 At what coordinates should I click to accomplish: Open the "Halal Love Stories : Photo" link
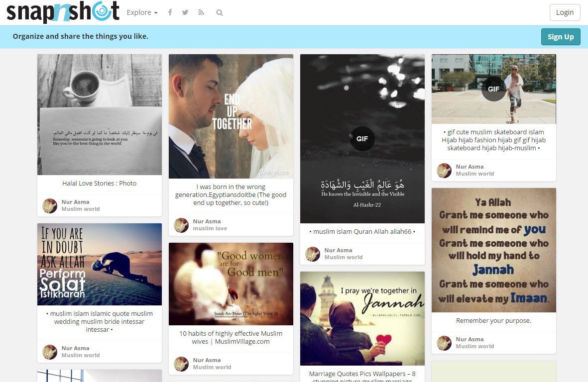pos(99,183)
